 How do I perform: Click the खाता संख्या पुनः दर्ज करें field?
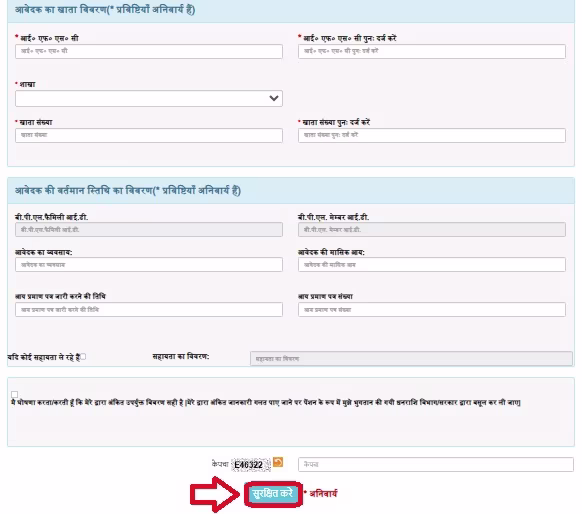tap(432, 135)
